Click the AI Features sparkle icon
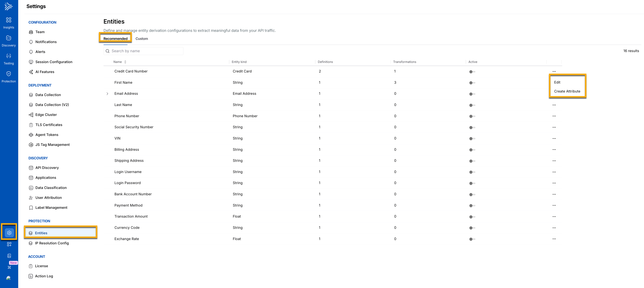Viewport: 644px width, 288px height. coord(31,72)
